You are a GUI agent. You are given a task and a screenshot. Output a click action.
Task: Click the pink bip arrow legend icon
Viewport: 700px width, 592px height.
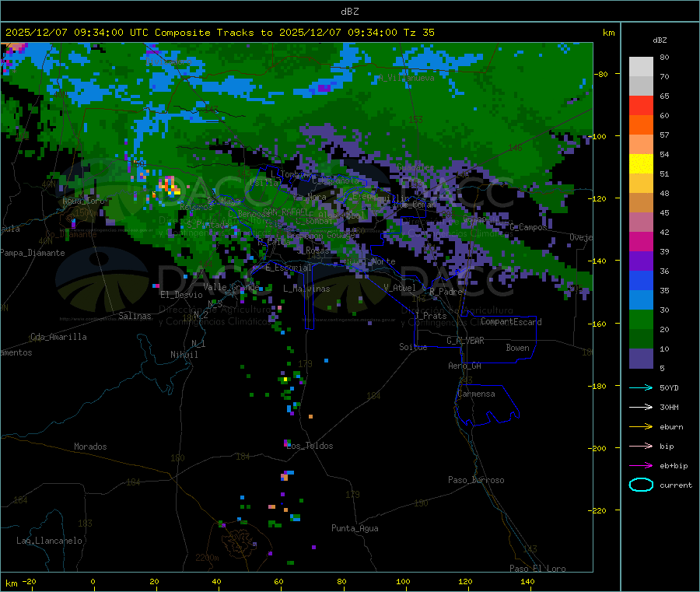(641, 446)
